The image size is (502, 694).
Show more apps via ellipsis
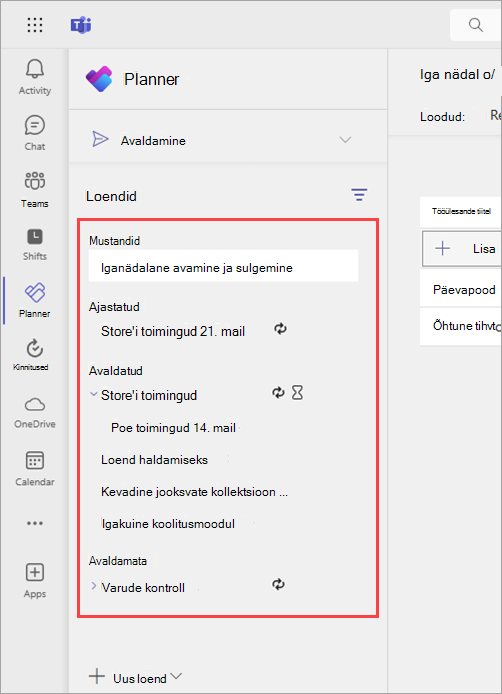coord(35,523)
